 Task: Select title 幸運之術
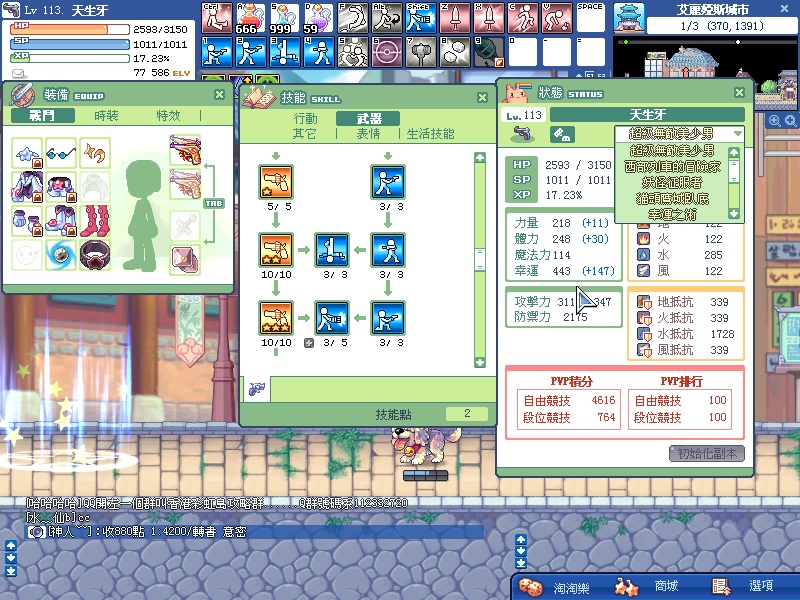pos(672,214)
